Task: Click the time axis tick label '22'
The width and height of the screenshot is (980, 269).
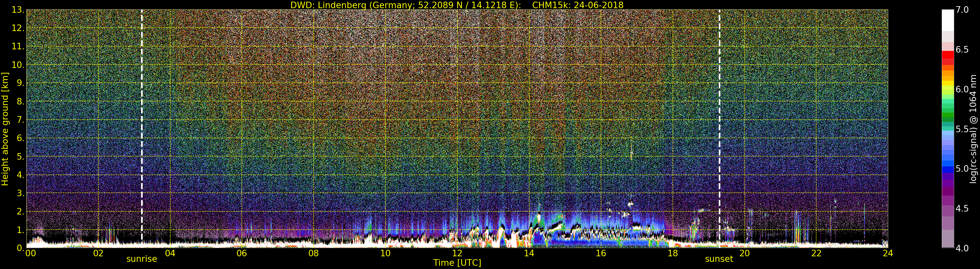Action: click(816, 253)
